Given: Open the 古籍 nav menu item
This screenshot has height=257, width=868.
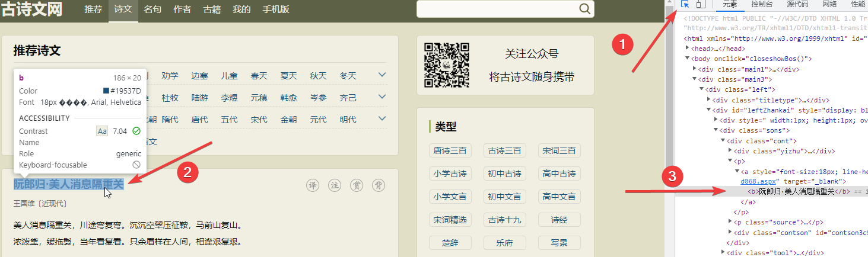Looking at the screenshot, I should pos(212,9).
